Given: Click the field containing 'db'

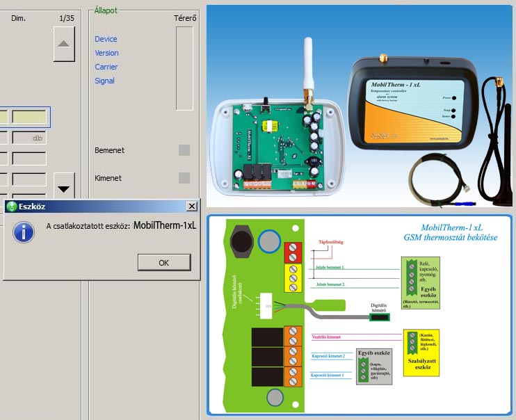Looking at the screenshot, I should coord(30,138).
